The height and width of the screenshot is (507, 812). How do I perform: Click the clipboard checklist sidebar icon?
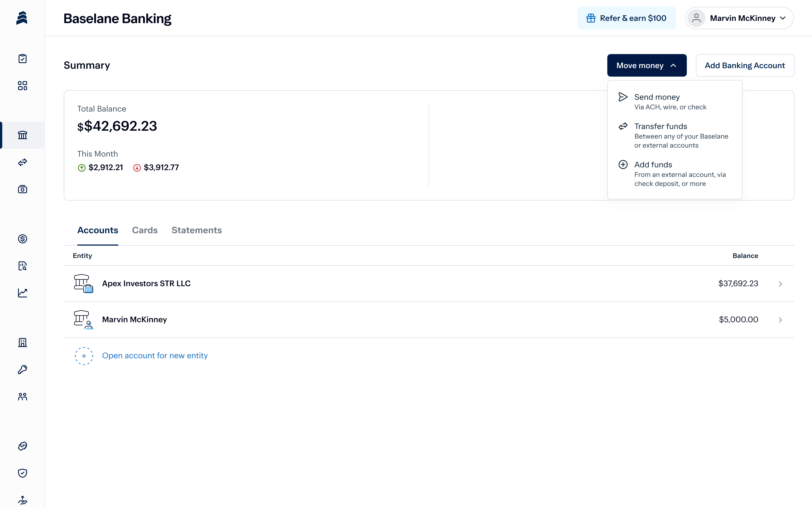[23, 59]
